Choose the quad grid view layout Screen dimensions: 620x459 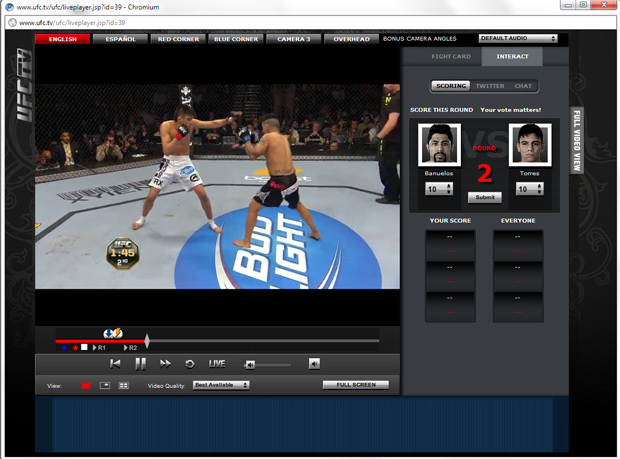point(124,385)
